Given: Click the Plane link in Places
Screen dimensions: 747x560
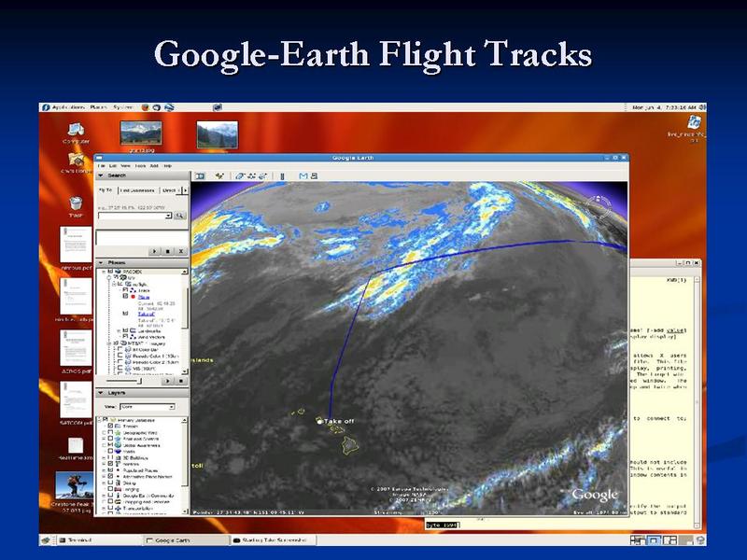Looking at the screenshot, I should point(144,297).
